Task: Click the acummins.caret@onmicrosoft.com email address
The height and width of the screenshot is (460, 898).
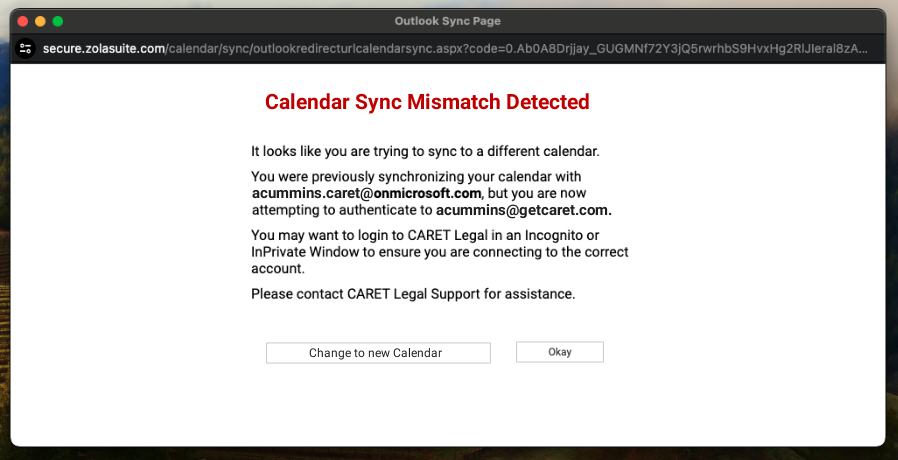Action: (366, 193)
